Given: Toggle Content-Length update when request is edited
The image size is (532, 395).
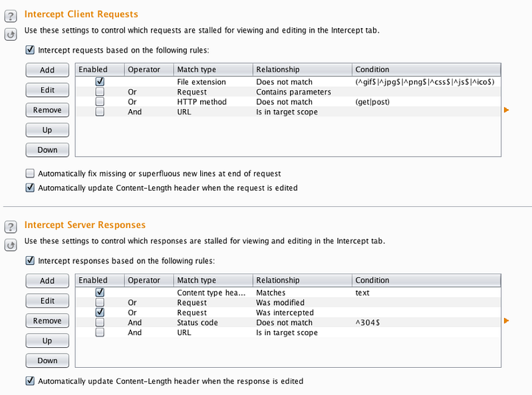Looking at the screenshot, I should 30,188.
